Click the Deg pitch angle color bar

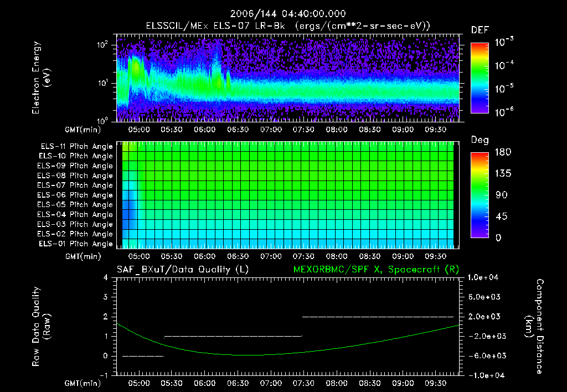(480, 195)
